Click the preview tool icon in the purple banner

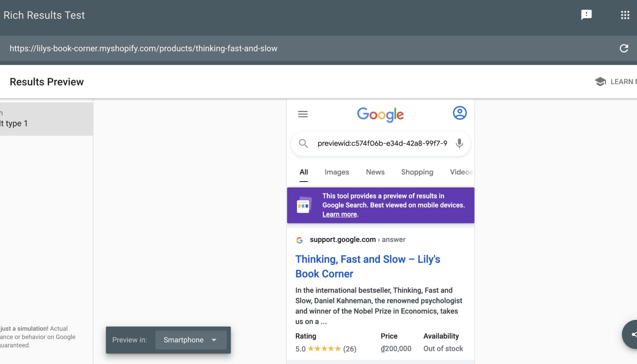(x=303, y=205)
